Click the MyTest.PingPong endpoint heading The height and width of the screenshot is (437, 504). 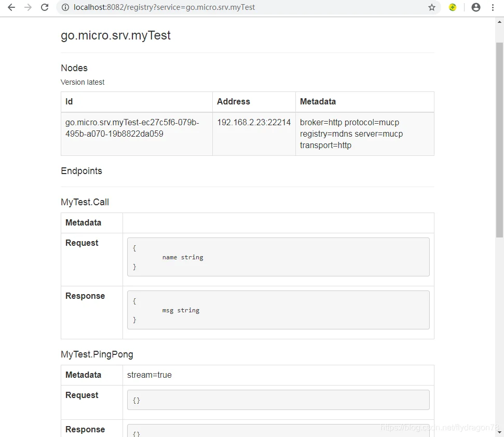[x=97, y=354]
